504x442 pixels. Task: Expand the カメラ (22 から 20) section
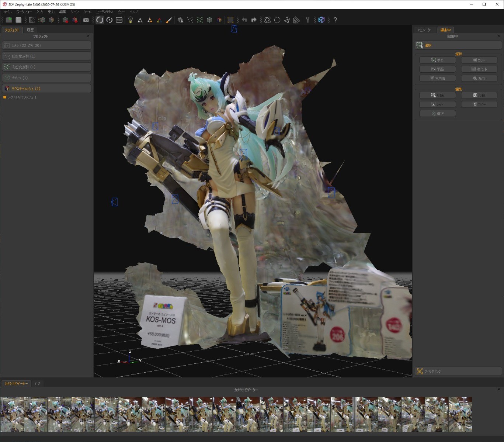pyautogui.click(x=46, y=45)
